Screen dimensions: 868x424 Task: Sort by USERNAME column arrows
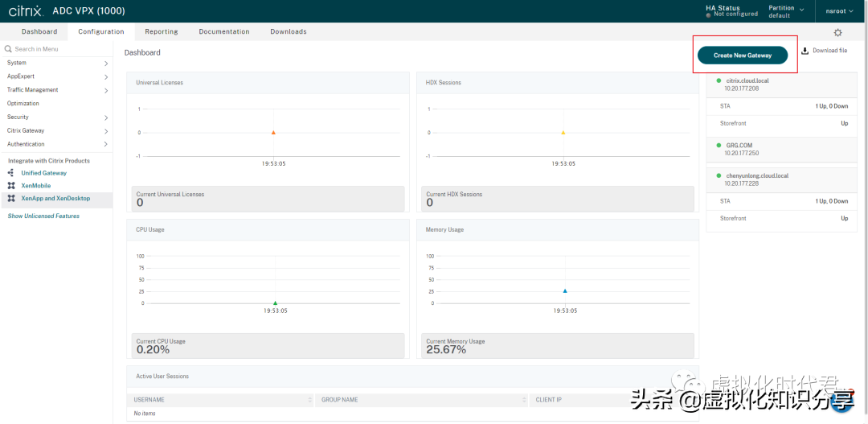[310, 400]
